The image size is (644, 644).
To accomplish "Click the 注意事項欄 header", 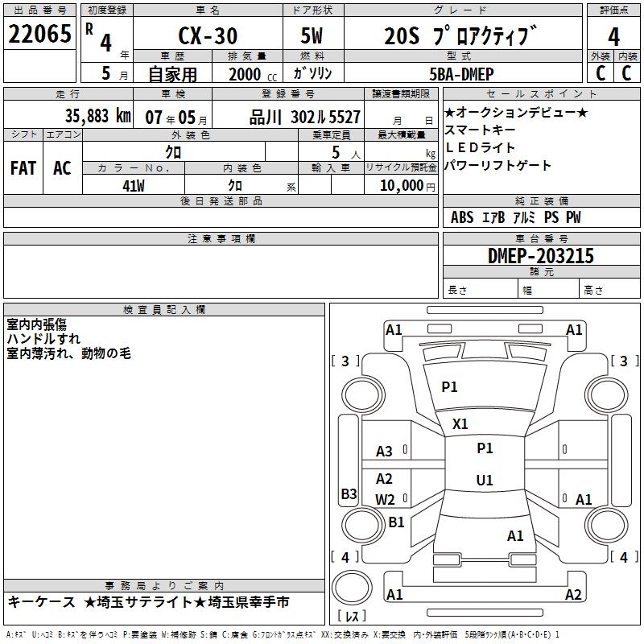I will (x=221, y=238).
